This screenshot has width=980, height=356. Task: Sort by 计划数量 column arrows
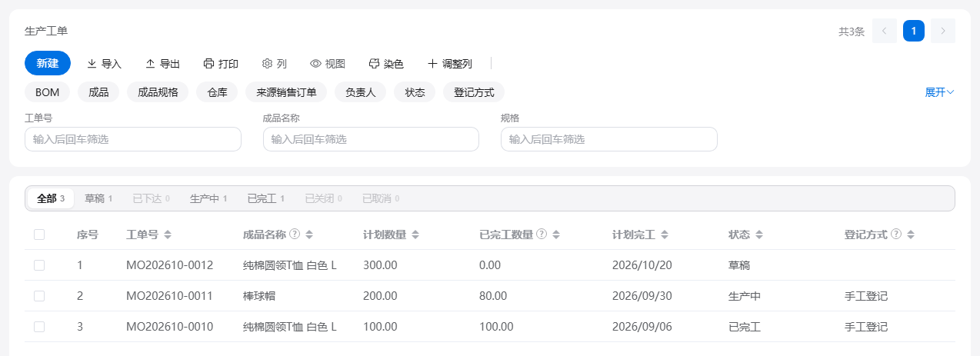pyautogui.click(x=415, y=235)
